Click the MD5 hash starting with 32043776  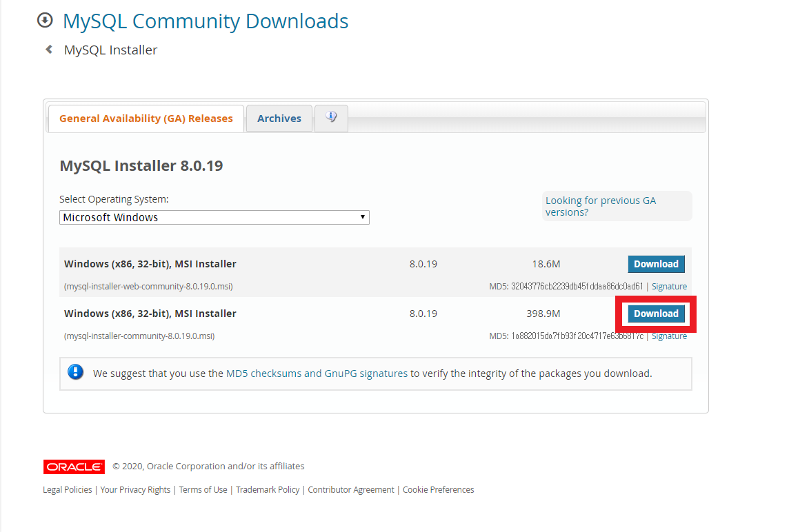[577, 287]
